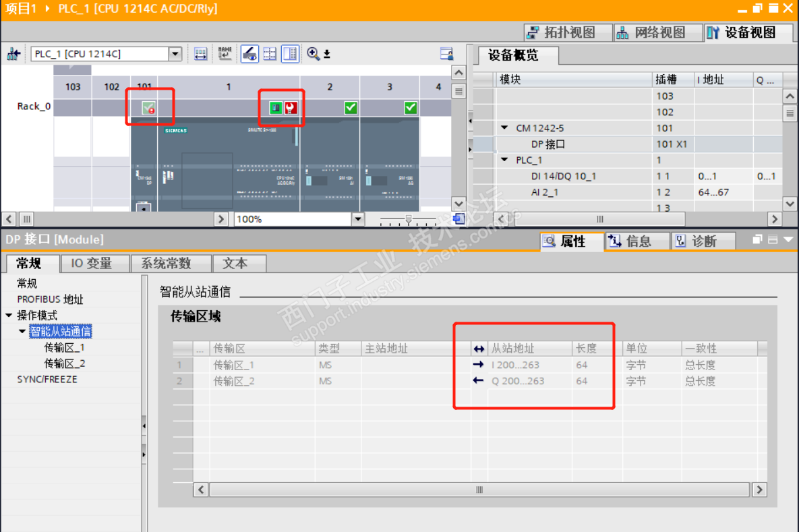The height and width of the screenshot is (532, 799).
Task: Click the DP 接口 row in device overview
Action: coord(628,144)
